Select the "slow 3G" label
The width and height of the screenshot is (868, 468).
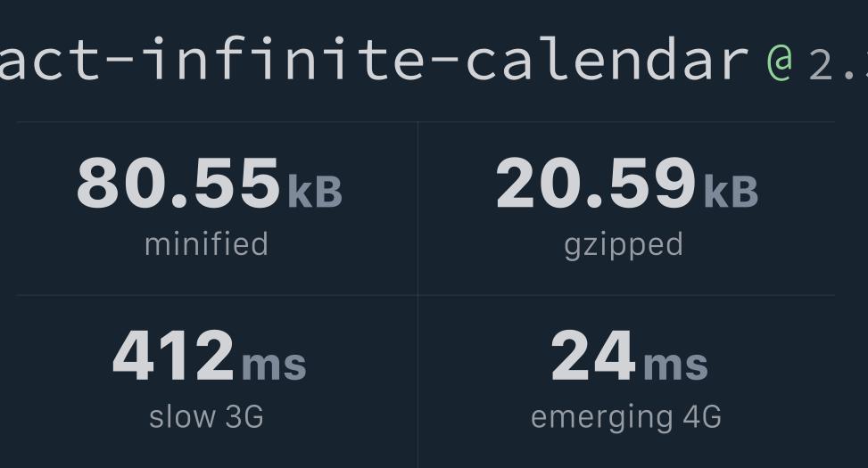(206, 417)
